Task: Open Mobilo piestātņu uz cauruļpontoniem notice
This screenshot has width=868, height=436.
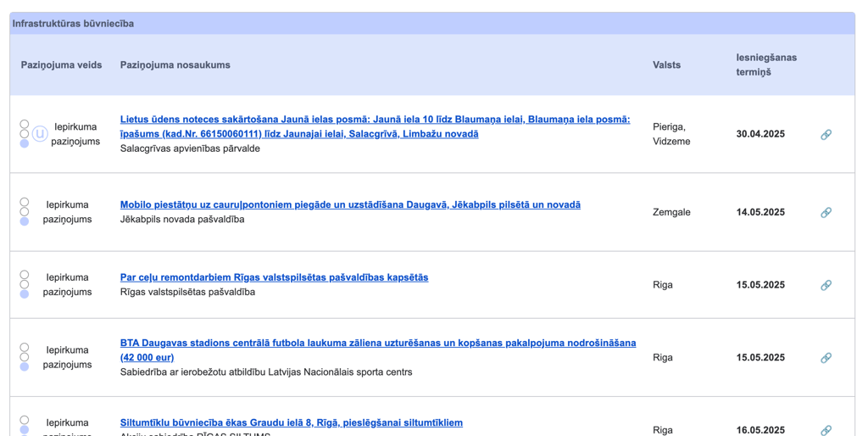Action: pos(350,205)
